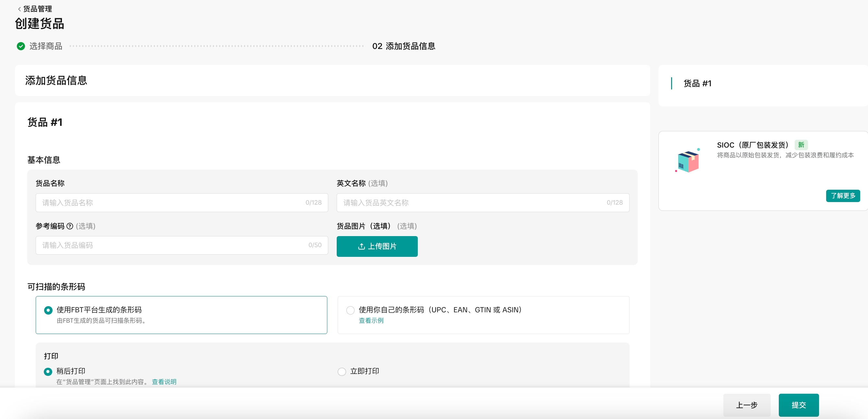
Task: Go to the 选择商品 step
Action: pyautogui.click(x=45, y=46)
